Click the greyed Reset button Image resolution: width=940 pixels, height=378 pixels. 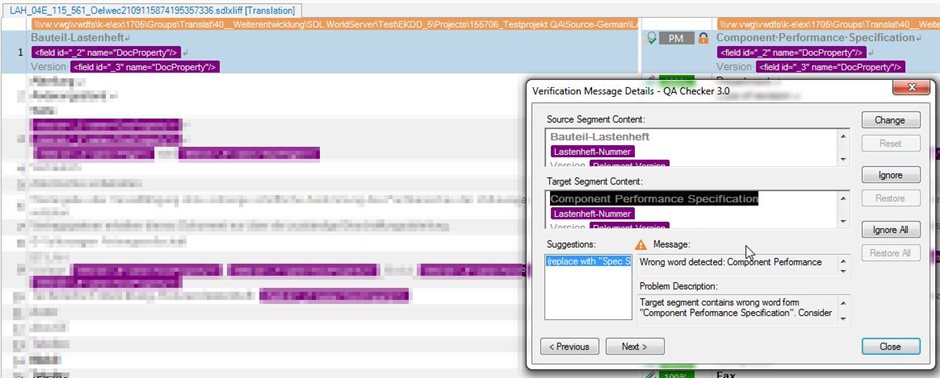point(890,144)
